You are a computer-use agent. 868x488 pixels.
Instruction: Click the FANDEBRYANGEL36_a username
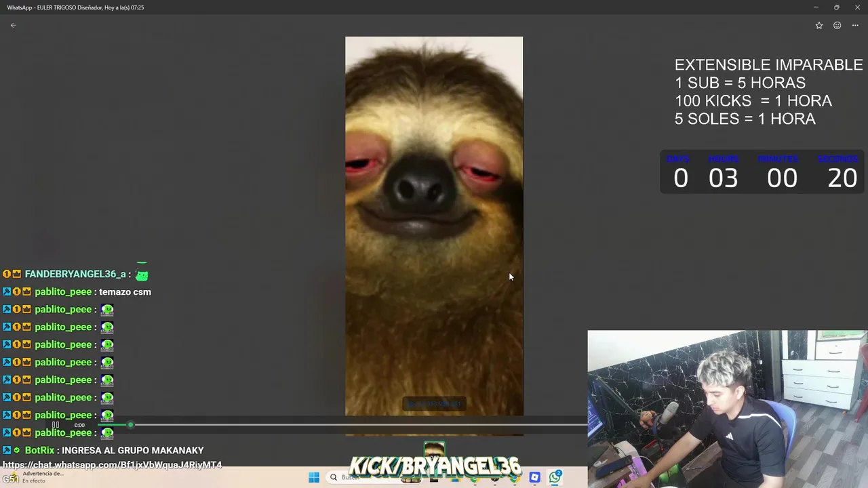[75, 274]
